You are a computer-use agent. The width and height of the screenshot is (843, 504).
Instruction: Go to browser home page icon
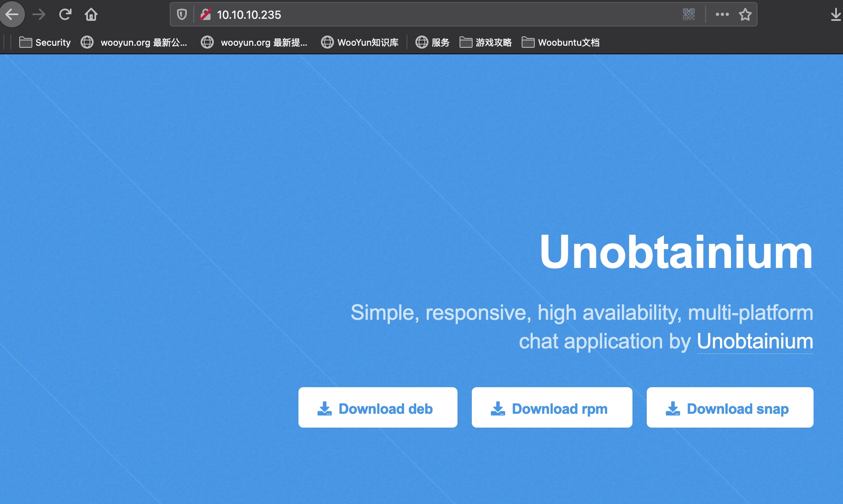pyautogui.click(x=91, y=15)
